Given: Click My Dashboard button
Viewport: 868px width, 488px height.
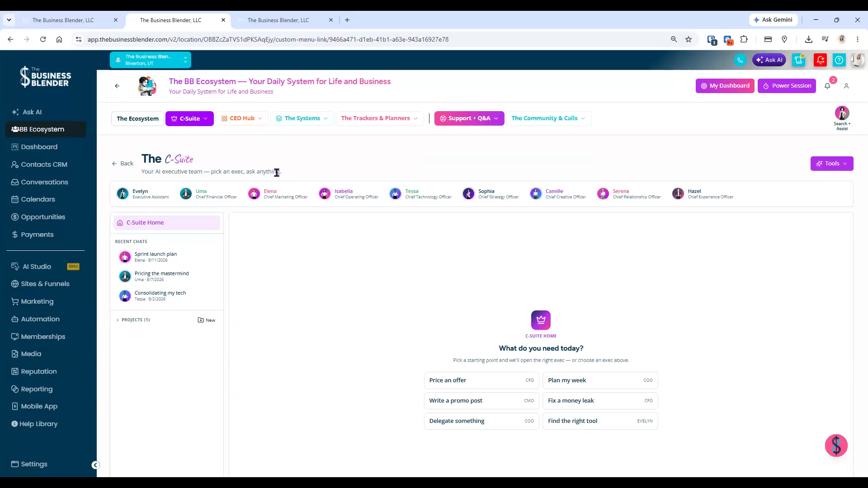Looking at the screenshot, I should click(x=725, y=86).
